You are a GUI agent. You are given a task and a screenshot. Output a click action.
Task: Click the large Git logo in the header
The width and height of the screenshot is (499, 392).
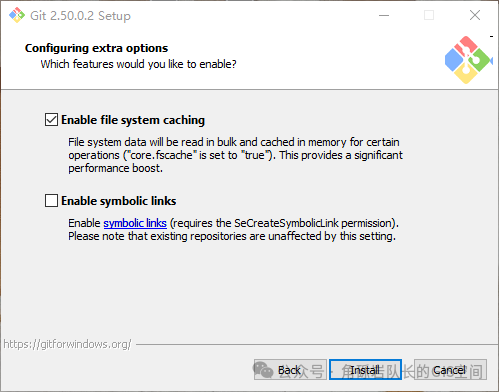(x=468, y=60)
